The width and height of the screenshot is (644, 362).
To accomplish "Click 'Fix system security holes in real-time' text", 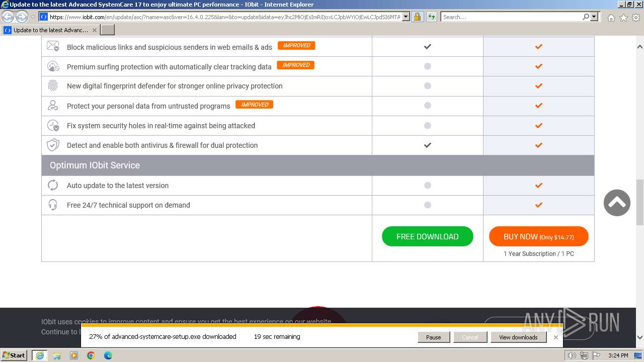I will tap(161, 126).
